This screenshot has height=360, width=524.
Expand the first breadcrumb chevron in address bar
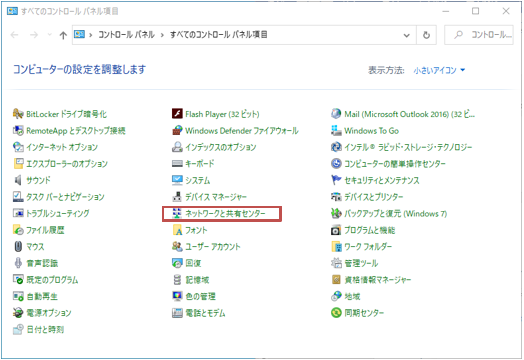[x=91, y=35]
